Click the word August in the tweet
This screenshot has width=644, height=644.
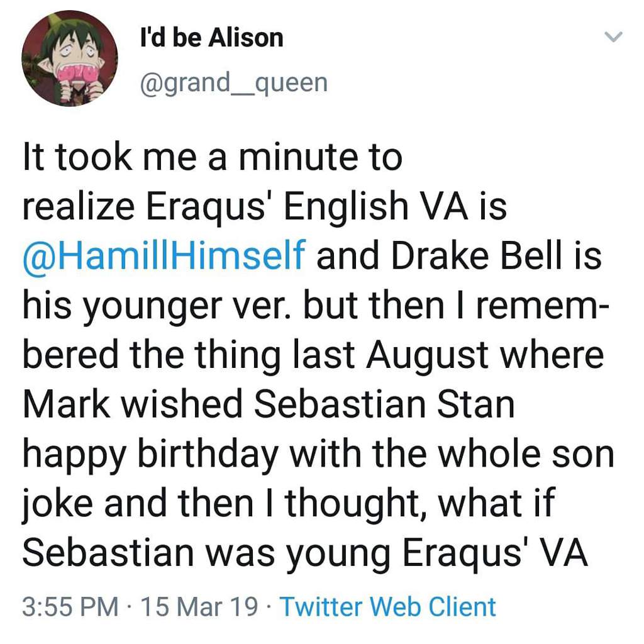tap(428, 356)
